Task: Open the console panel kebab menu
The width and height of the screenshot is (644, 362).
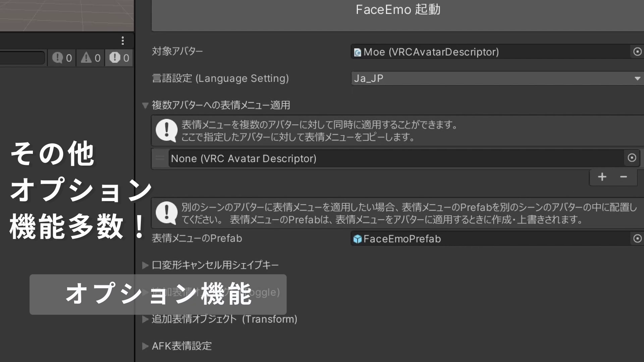Action: pos(123,41)
